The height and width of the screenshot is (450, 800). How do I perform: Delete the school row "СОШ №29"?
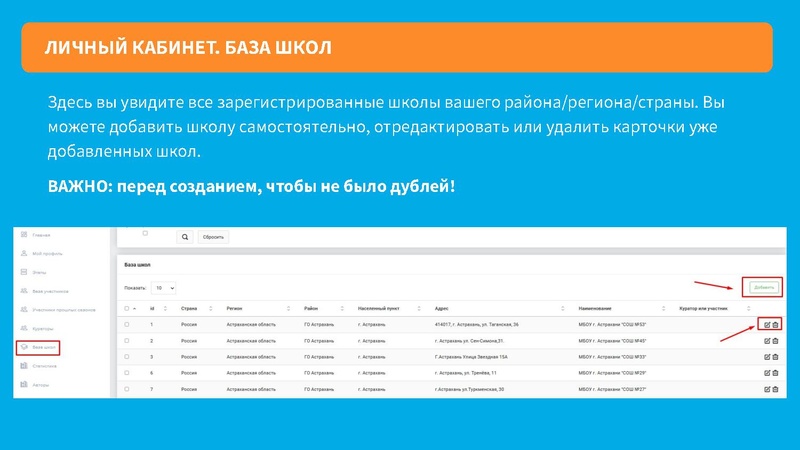point(776,373)
